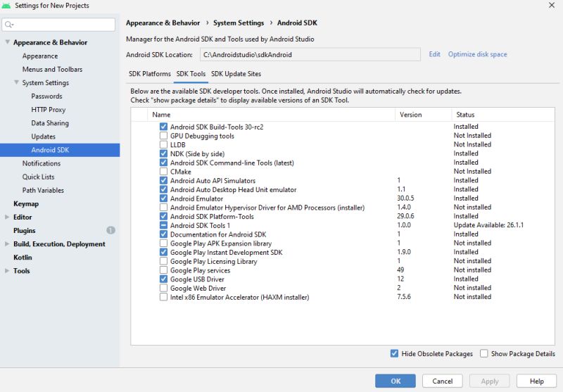Open Quick Lists settings
This screenshot has height=392, width=563.
point(39,177)
